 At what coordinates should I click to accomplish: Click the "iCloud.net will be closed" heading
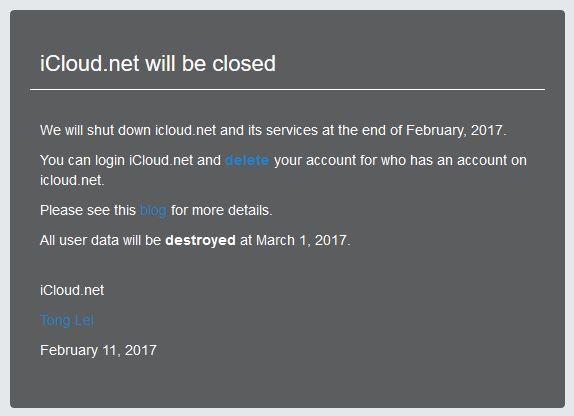click(x=158, y=63)
